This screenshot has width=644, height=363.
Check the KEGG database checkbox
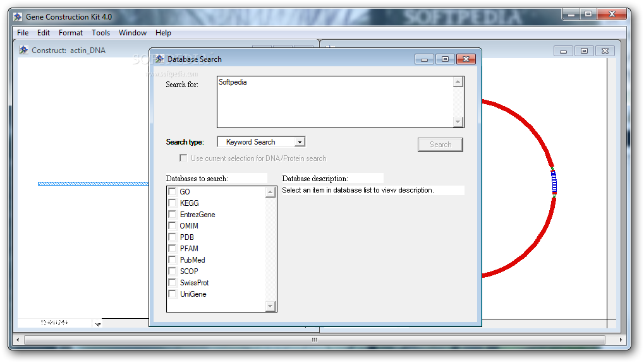172,203
